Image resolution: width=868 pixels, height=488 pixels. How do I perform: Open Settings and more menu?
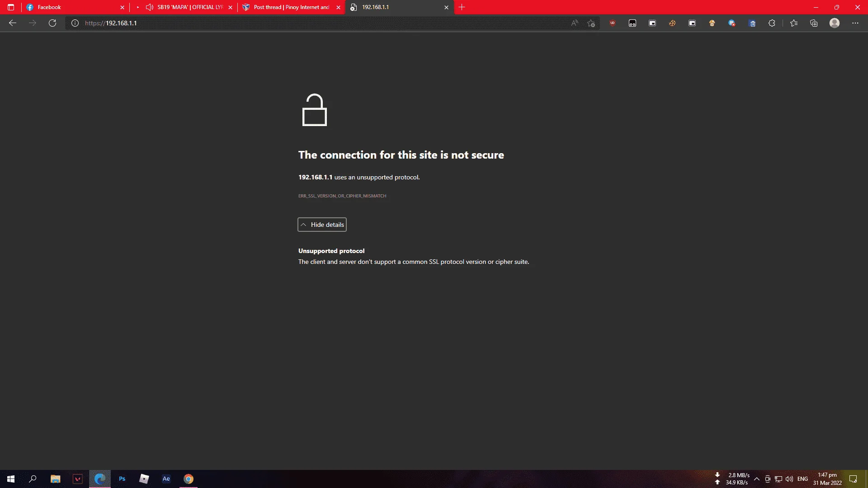(855, 23)
